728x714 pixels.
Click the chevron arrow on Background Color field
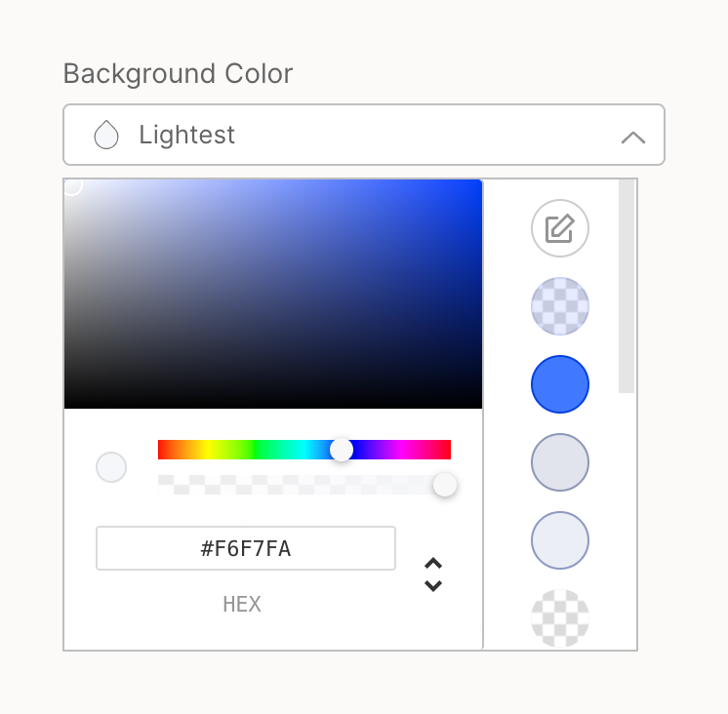633,137
